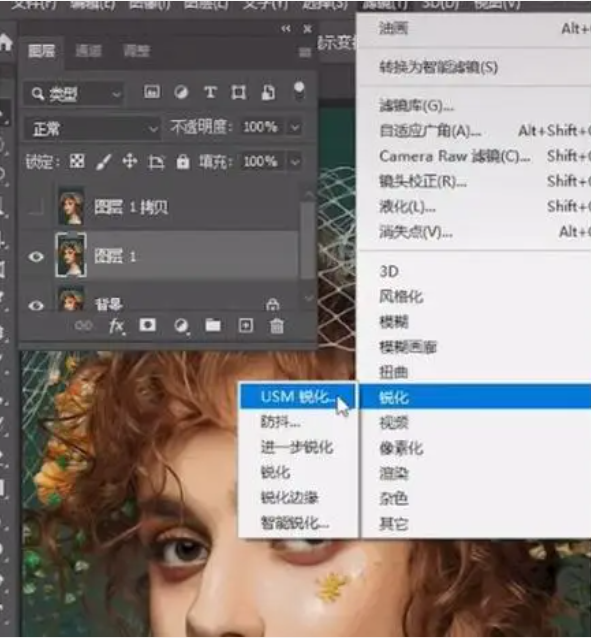
Task: Select the 图层 1 拷贝 layer thumbnail
Action: pyautogui.click(x=71, y=207)
